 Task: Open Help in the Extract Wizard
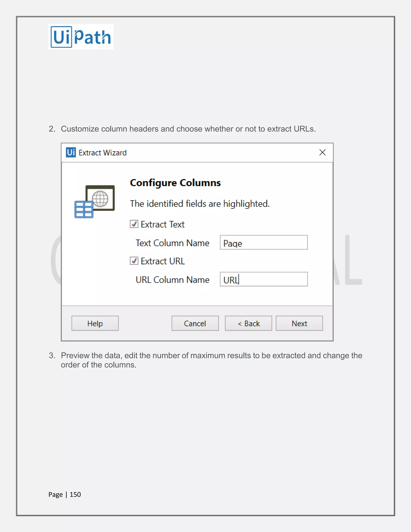tap(95, 323)
